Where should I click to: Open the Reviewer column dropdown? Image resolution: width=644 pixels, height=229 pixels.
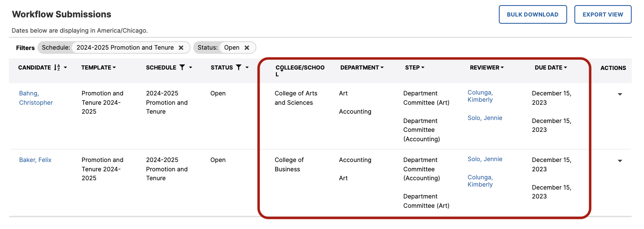(x=502, y=68)
